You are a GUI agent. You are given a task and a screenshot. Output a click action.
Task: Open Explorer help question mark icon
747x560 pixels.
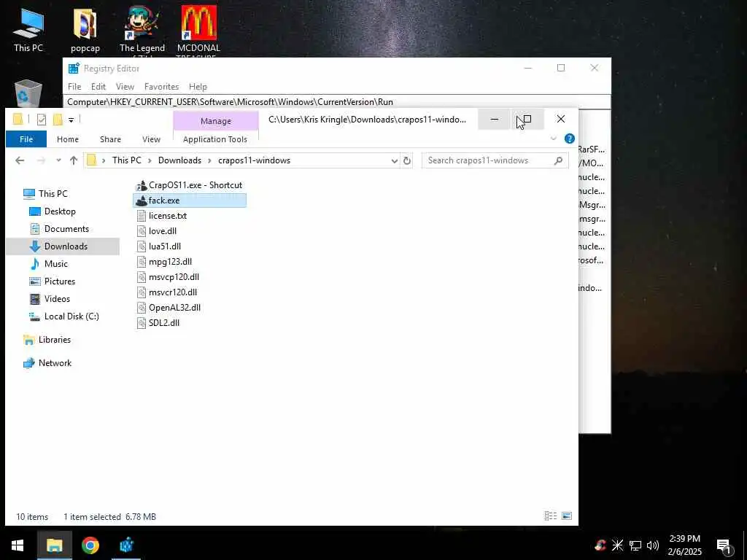(569, 139)
